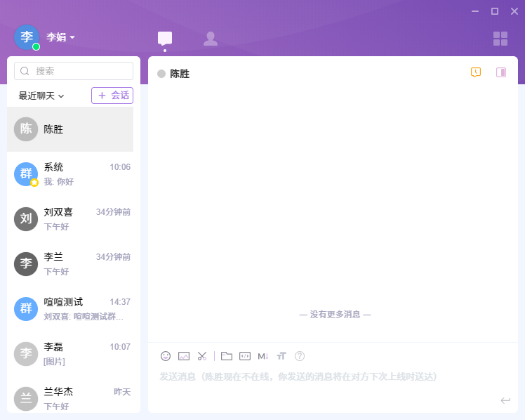Open chat history clock icon
This screenshot has width=525, height=420.
pyautogui.click(x=476, y=72)
